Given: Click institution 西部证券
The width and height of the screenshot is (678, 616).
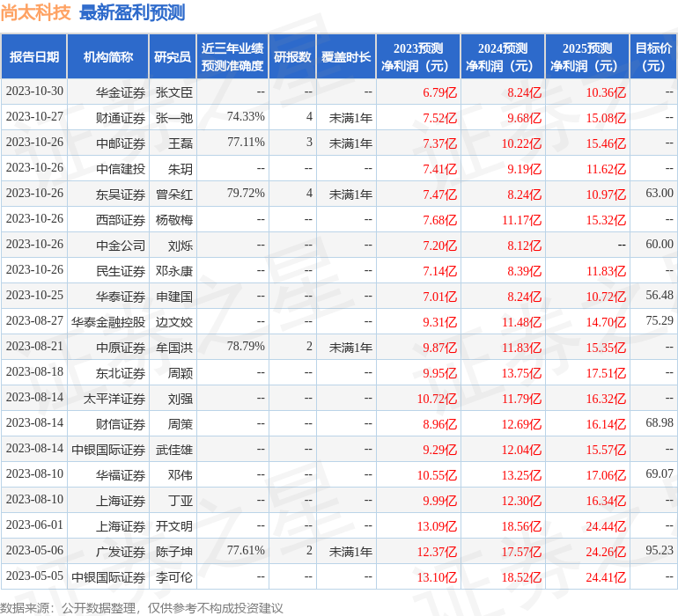Looking at the screenshot, I should coord(121,220).
